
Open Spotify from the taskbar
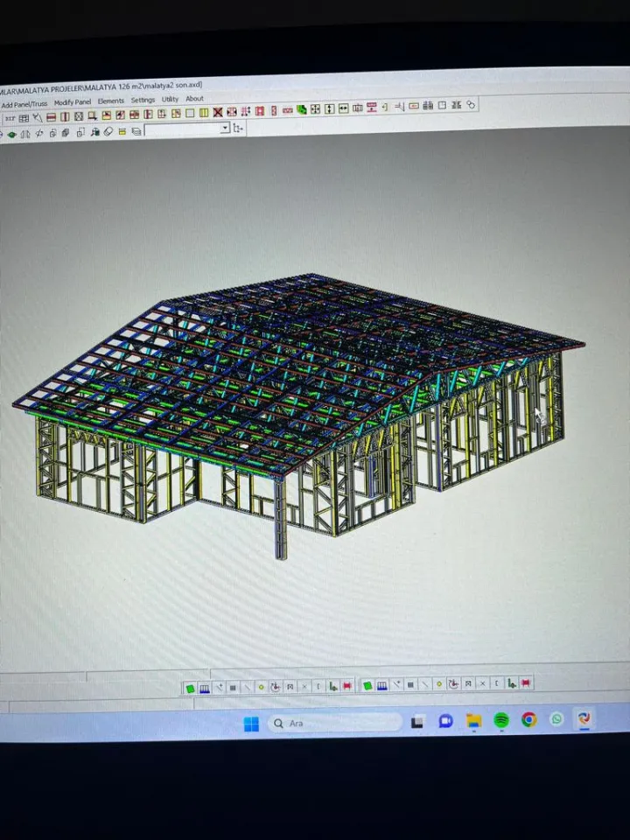(500, 720)
